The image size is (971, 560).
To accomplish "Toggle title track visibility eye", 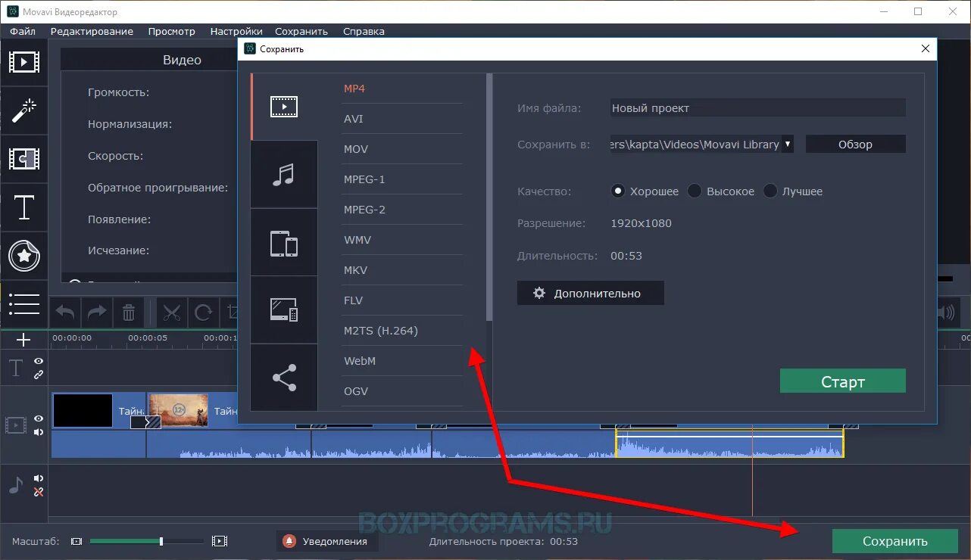I will pyautogui.click(x=38, y=362).
